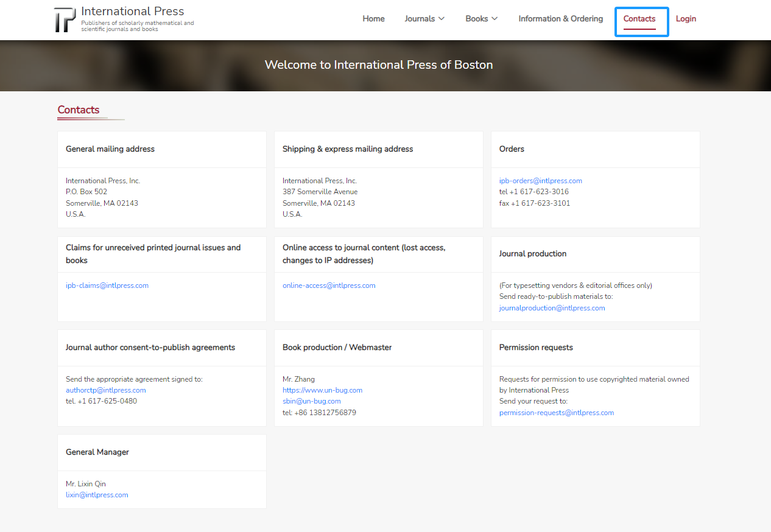This screenshot has width=771, height=532.
Task: Click tel: +86 13812756879 text
Action: click(x=319, y=413)
